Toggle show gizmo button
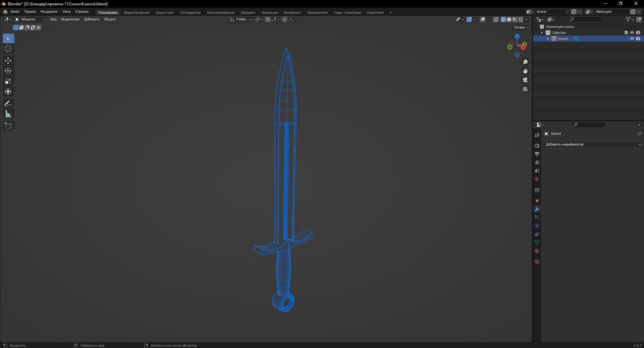Image resolution: width=644 pixels, height=348 pixels. (x=469, y=19)
